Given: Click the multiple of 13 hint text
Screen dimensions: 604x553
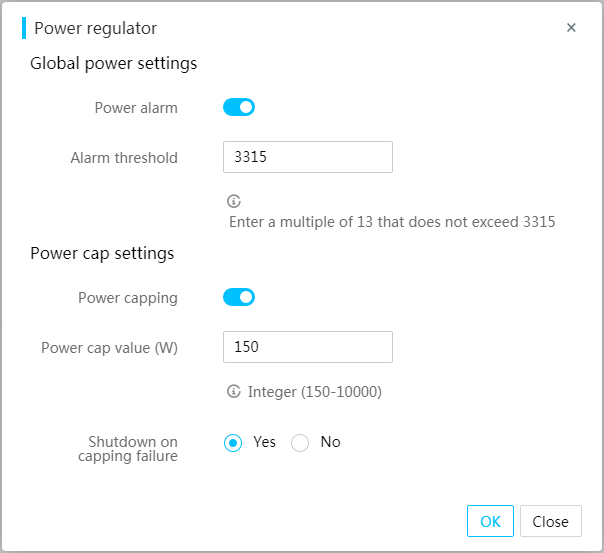Looking at the screenshot, I should click(392, 222).
